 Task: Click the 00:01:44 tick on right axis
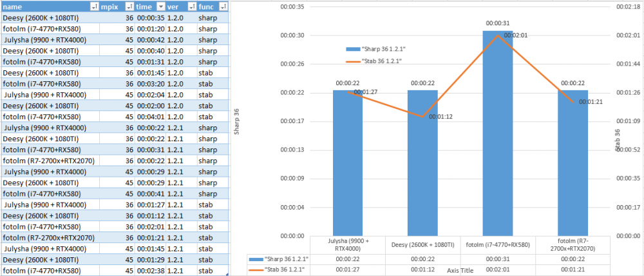coord(629,64)
